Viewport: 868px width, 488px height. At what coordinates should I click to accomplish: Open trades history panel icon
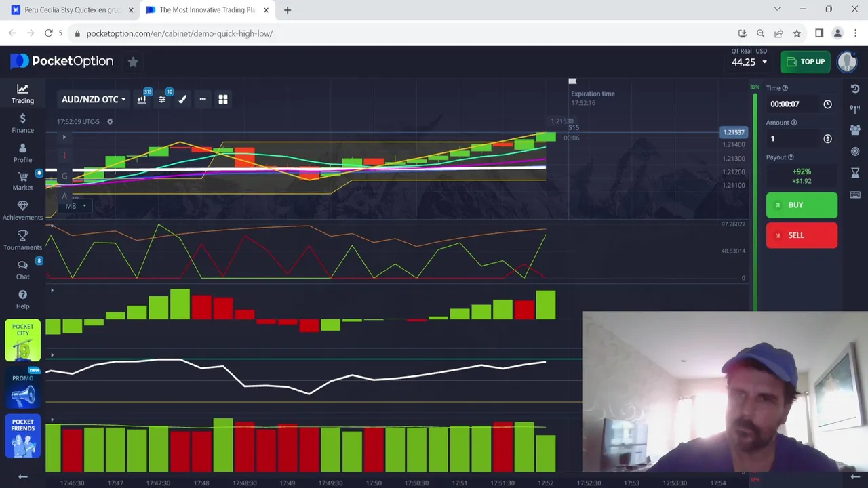pyautogui.click(x=855, y=89)
